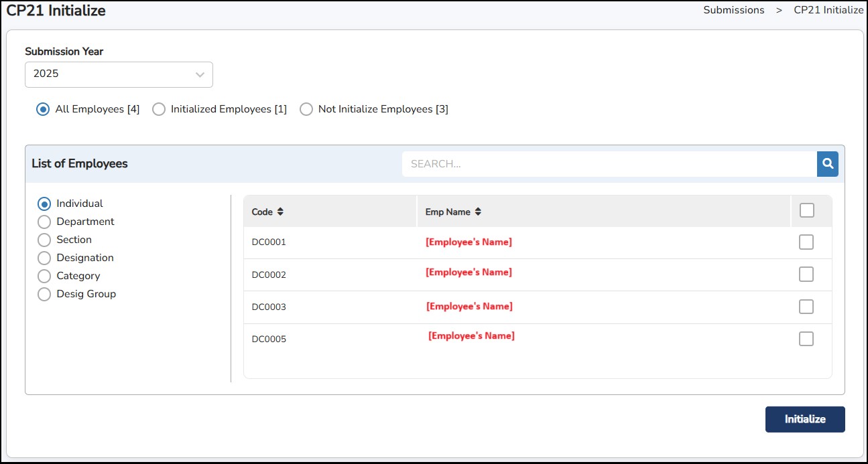Select employee DC0005 checkbox

(806, 339)
